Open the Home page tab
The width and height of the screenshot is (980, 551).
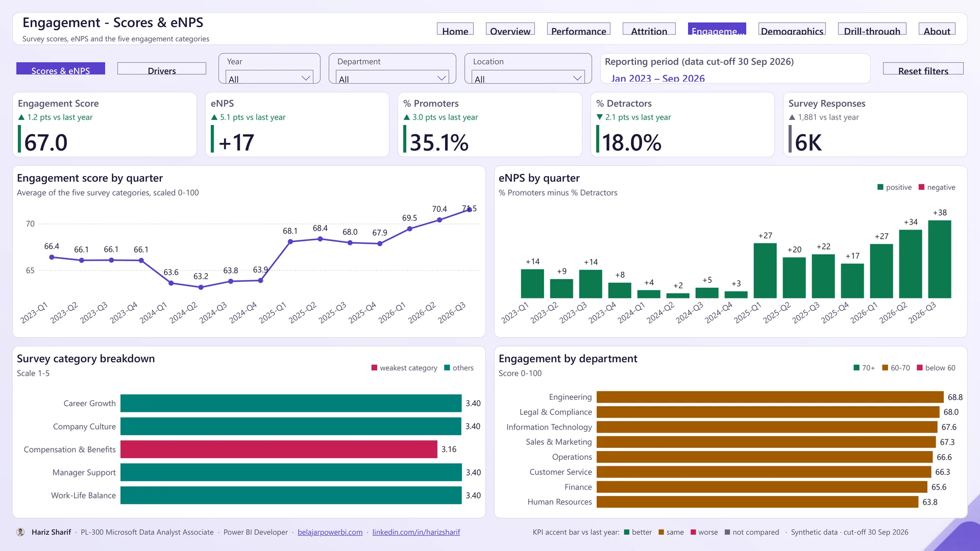[x=455, y=30]
